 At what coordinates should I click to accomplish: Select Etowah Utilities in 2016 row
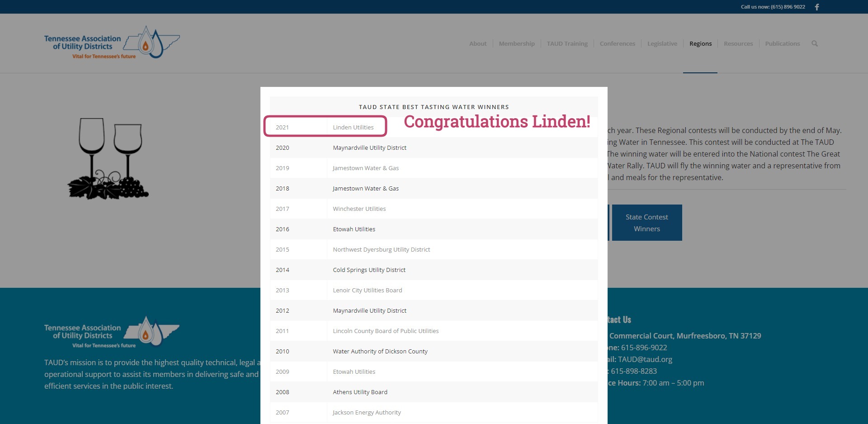[x=354, y=229]
